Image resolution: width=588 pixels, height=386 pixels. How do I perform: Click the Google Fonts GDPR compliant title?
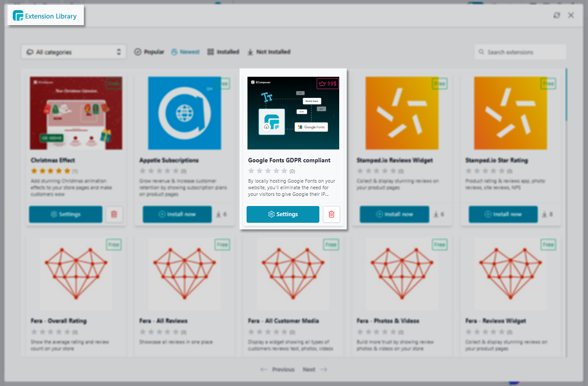pyautogui.click(x=289, y=160)
